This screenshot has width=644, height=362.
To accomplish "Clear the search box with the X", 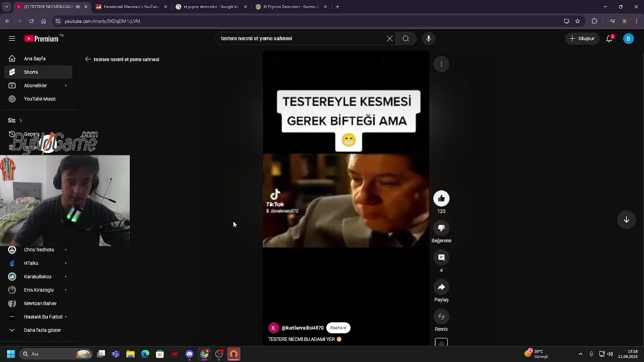I will [x=389, y=39].
